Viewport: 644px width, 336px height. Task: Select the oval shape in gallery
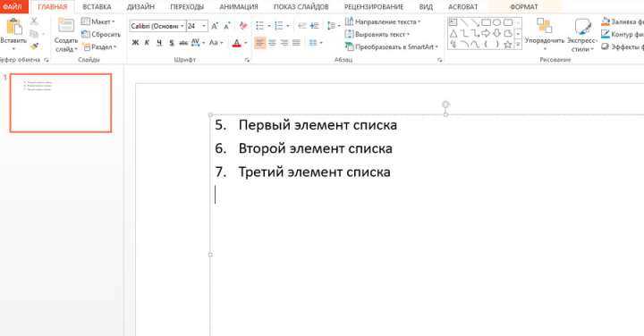pyautogui.click(x=497, y=22)
